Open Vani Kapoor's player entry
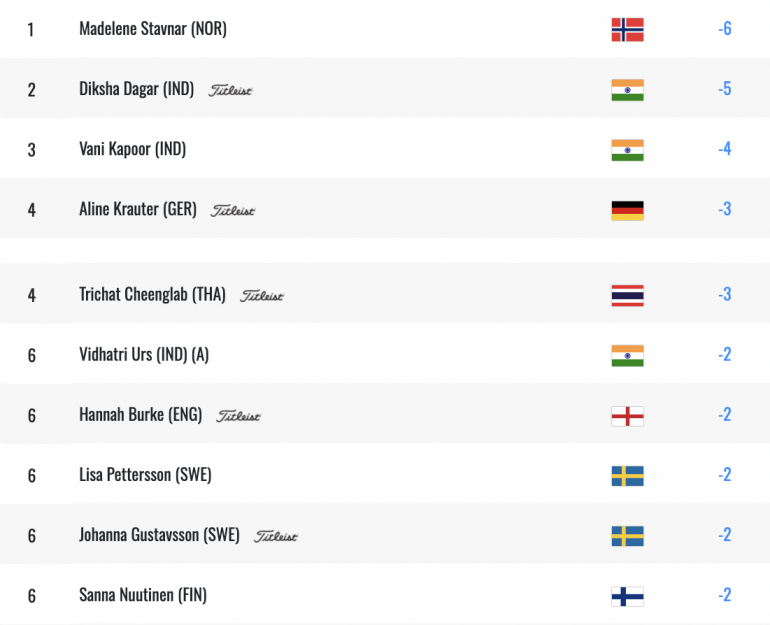The width and height of the screenshot is (770, 625). [133, 149]
